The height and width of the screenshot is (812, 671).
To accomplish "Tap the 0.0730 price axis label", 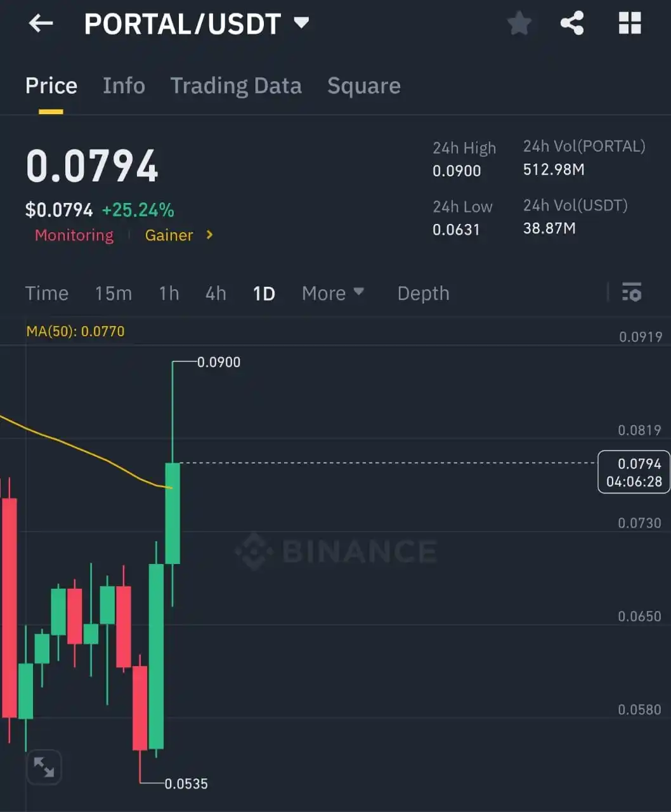I will point(640,523).
